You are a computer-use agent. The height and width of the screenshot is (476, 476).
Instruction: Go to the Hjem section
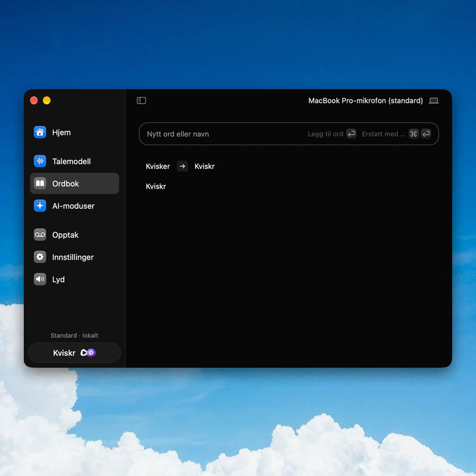[x=74, y=132]
